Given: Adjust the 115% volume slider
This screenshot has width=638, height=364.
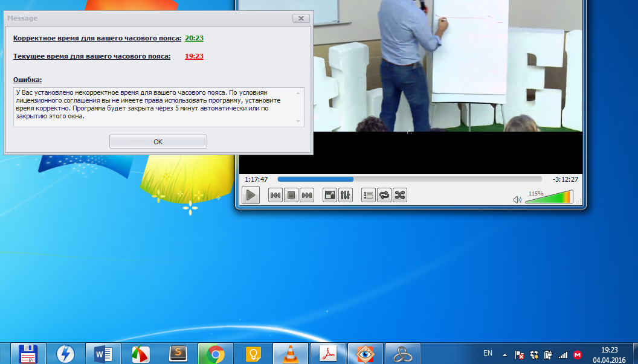Looking at the screenshot, I should (549, 197).
